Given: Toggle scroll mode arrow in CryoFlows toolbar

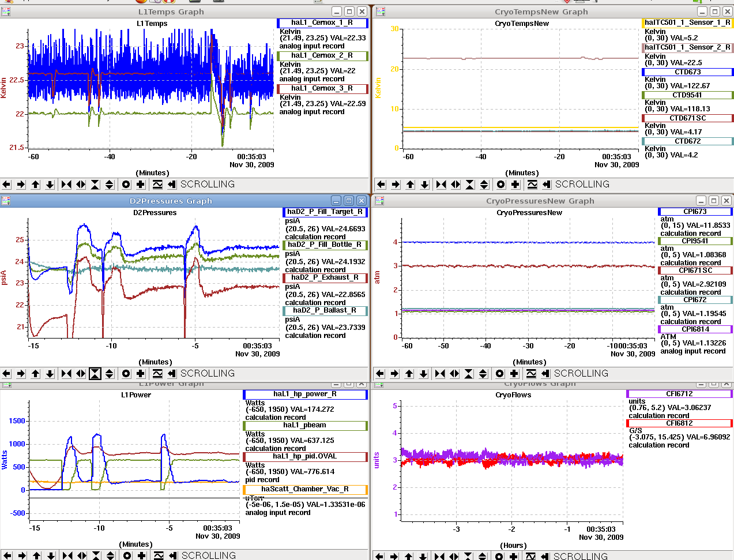Looking at the screenshot, I should coord(545,556).
